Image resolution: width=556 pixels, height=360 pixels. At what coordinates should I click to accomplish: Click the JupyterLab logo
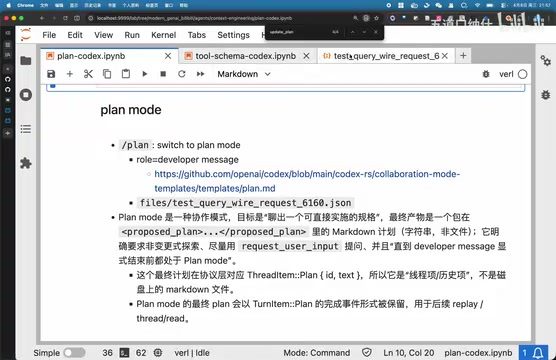coord(26,35)
